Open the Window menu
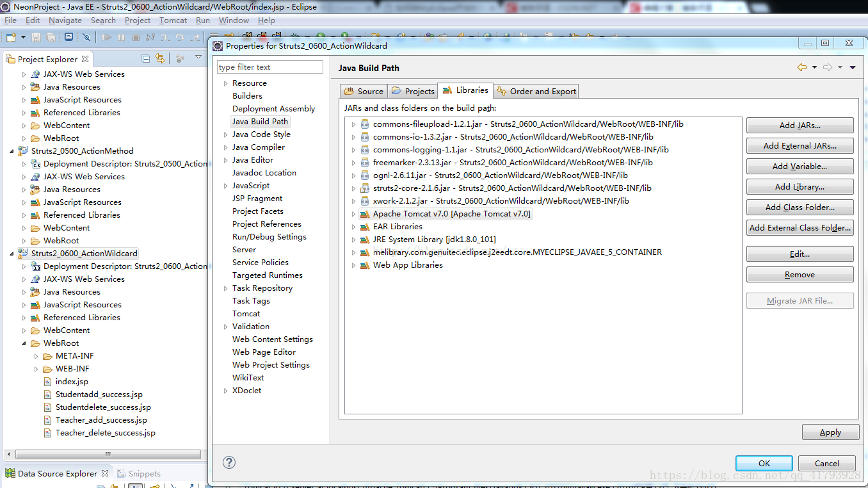 234,20
